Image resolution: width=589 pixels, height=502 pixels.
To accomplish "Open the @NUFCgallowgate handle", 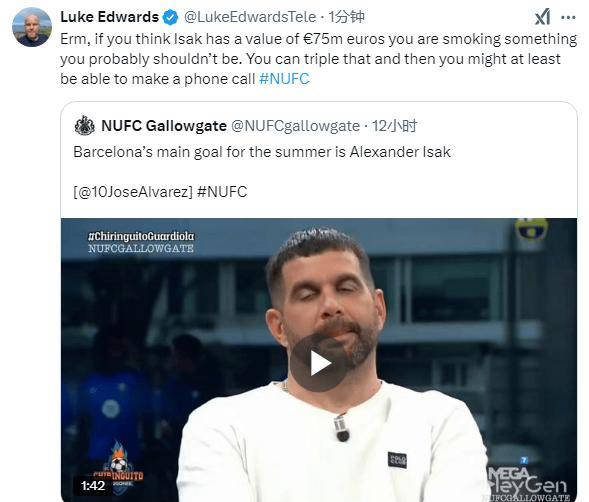I will coord(295,126).
